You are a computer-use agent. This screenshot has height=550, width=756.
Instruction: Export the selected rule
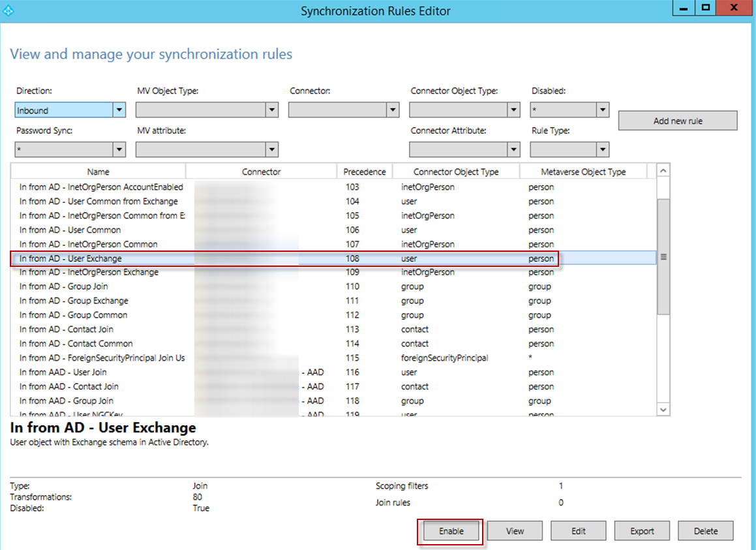642,530
